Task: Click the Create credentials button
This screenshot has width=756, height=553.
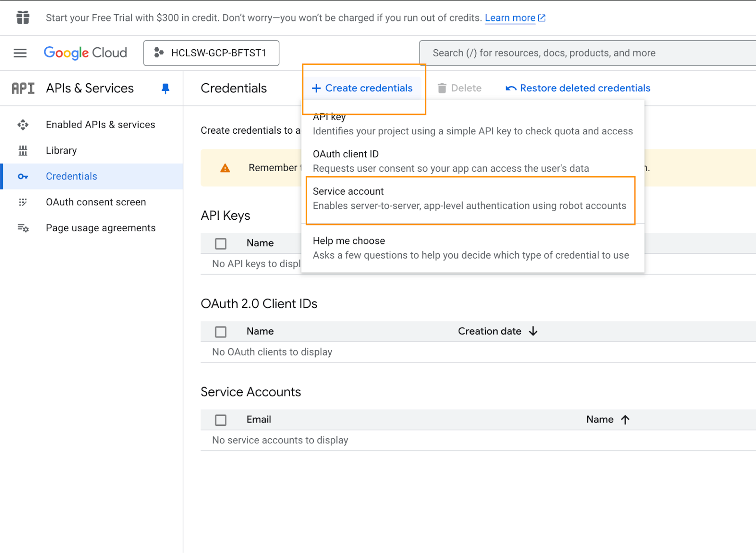Action: (362, 88)
